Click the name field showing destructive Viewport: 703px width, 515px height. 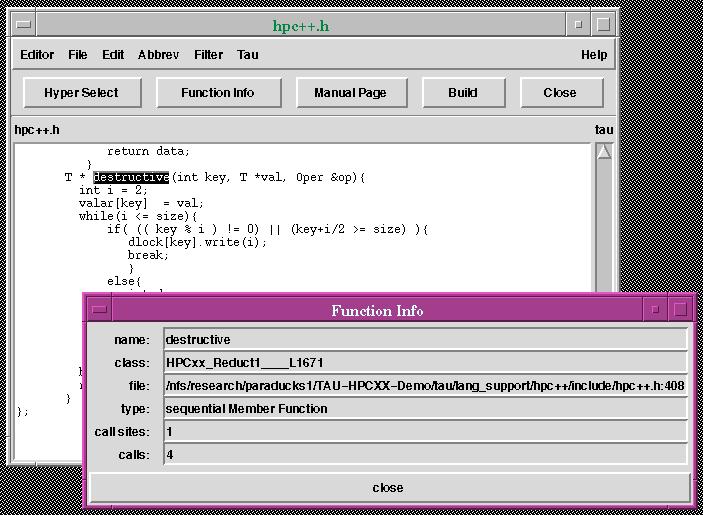pos(425,339)
